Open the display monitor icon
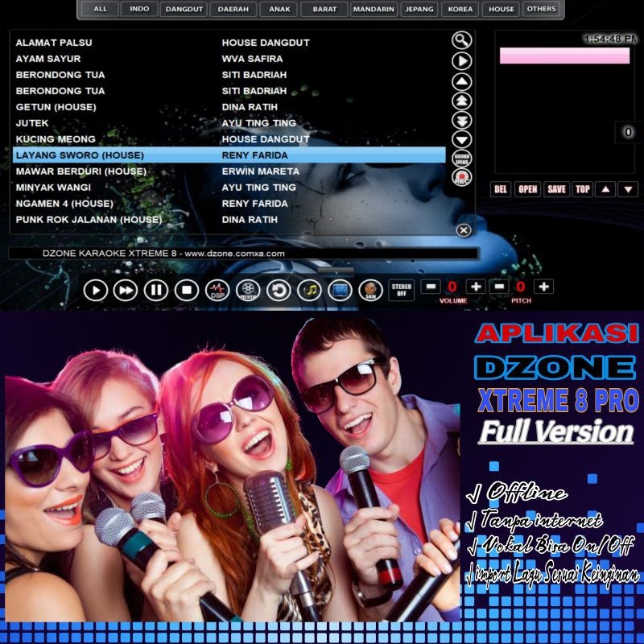Viewport: 644px width, 644px height. (x=340, y=288)
